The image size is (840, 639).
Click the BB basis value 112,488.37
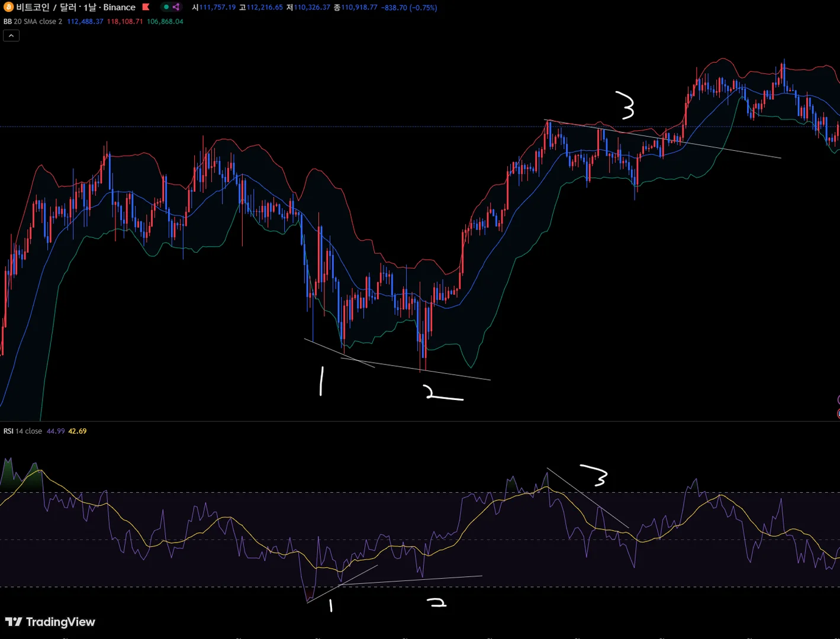pos(85,21)
